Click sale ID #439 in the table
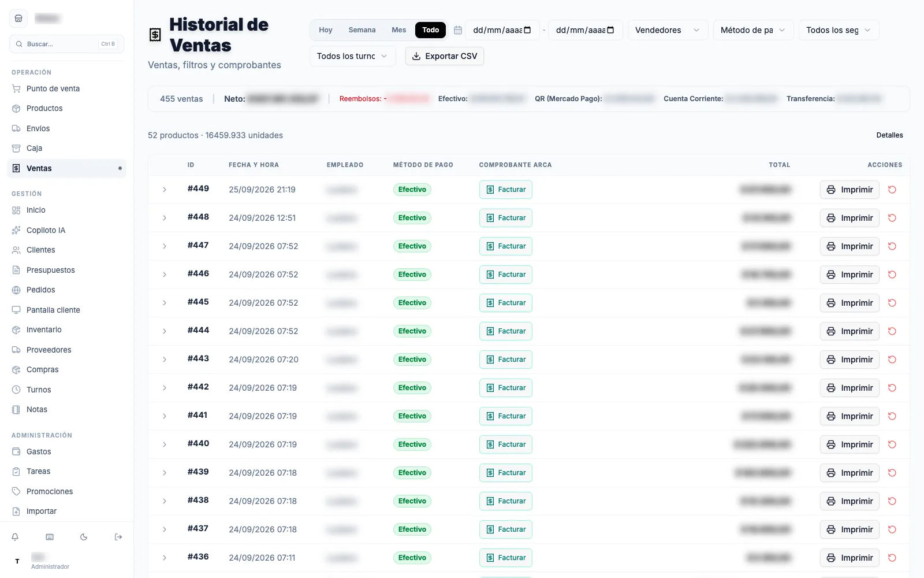This screenshot has width=924, height=578. coord(198,472)
